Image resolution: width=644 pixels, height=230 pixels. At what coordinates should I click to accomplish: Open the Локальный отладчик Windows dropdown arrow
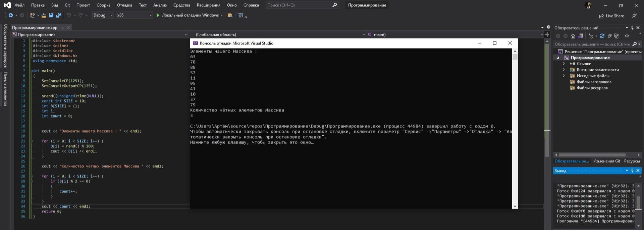[x=222, y=15]
